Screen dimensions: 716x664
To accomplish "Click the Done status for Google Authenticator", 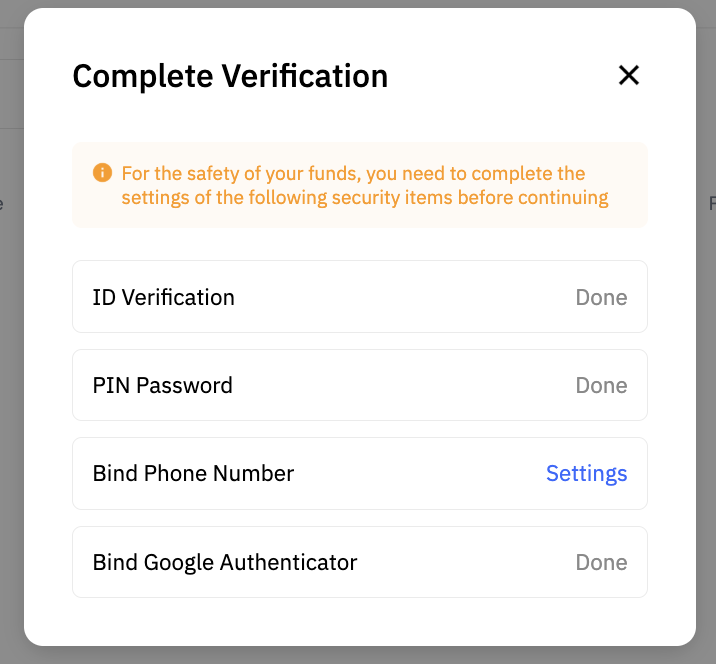I will [601, 562].
